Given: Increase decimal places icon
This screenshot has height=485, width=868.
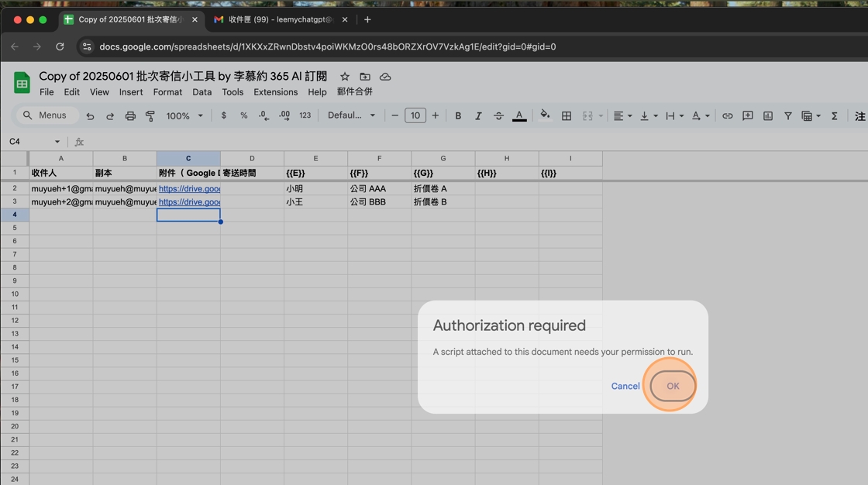Looking at the screenshot, I should pos(284,115).
